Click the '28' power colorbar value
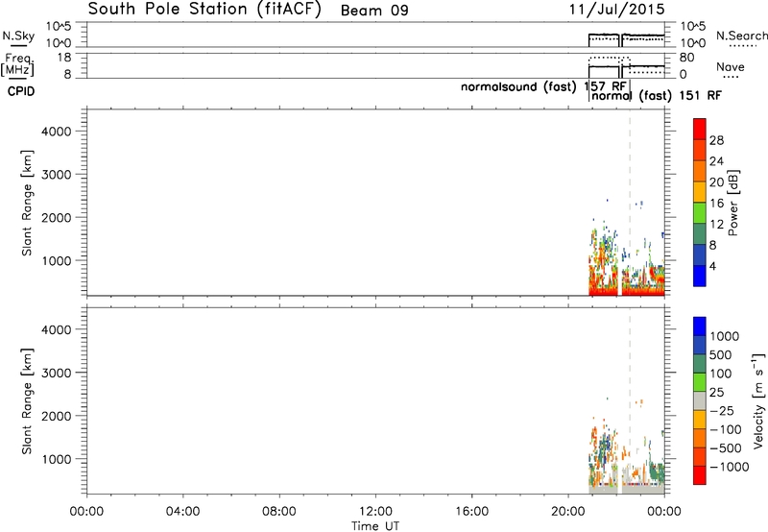768x532 pixels. (716, 140)
